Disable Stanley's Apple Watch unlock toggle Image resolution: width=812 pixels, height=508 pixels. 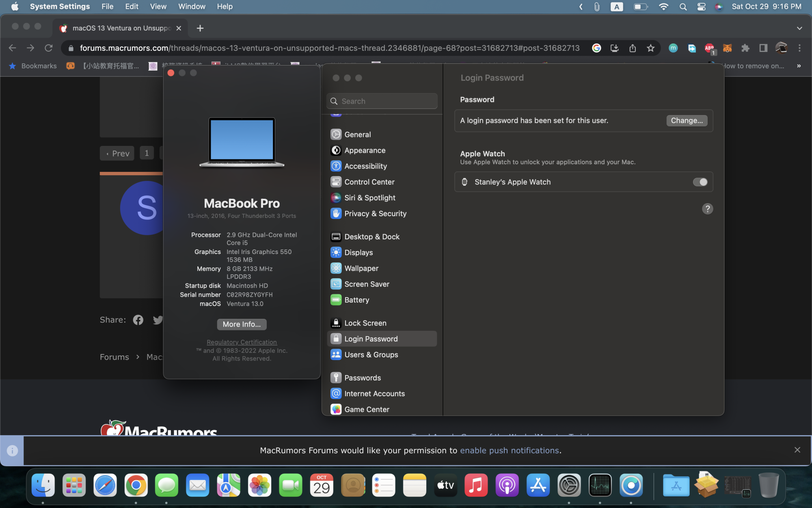(700, 182)
